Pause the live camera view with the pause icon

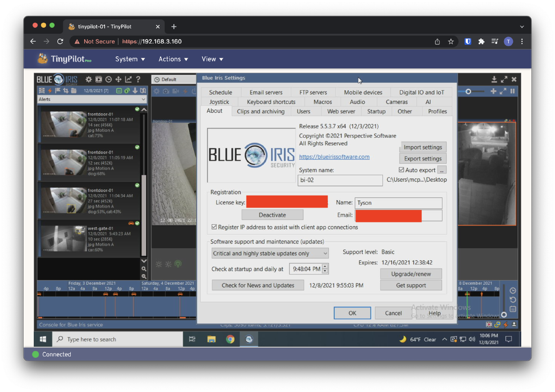click(513, 91)
